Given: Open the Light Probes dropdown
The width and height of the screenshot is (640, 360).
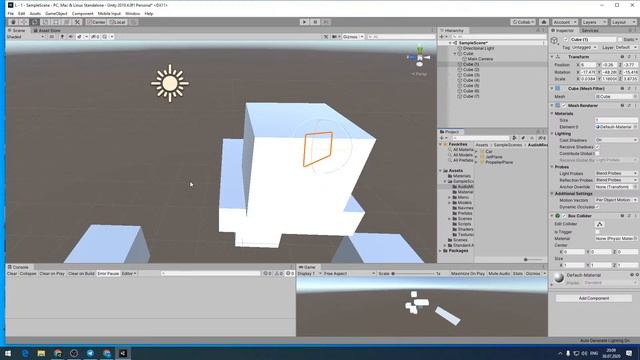Looking at the screenshot, I should click(616, 173).
